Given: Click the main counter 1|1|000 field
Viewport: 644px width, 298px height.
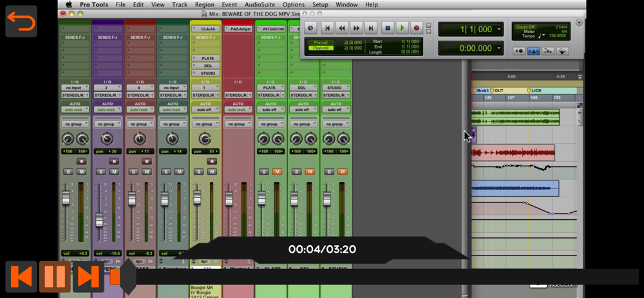Looking at the screenshot, I should click(x=471, y=29).
